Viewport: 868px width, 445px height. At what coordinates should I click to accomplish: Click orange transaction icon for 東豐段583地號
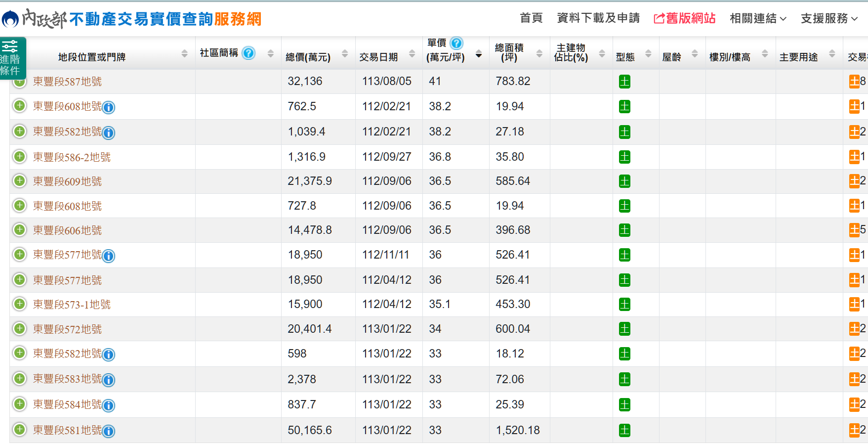pos(854,379)
